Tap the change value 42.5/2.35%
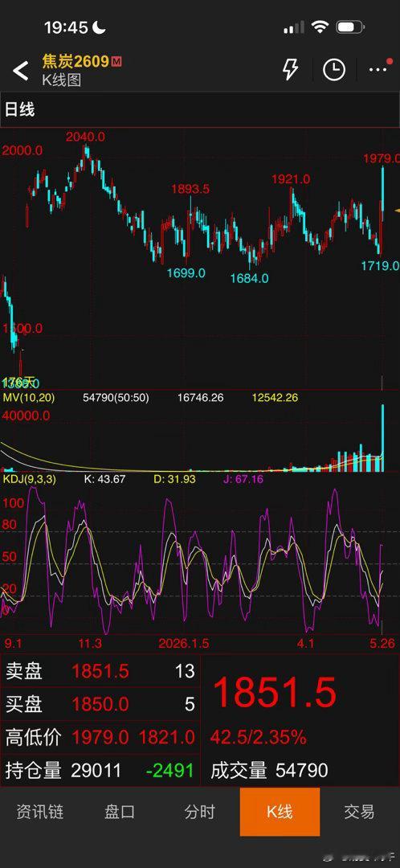Screen dimensions: 400x868 (x=259, y=737)
